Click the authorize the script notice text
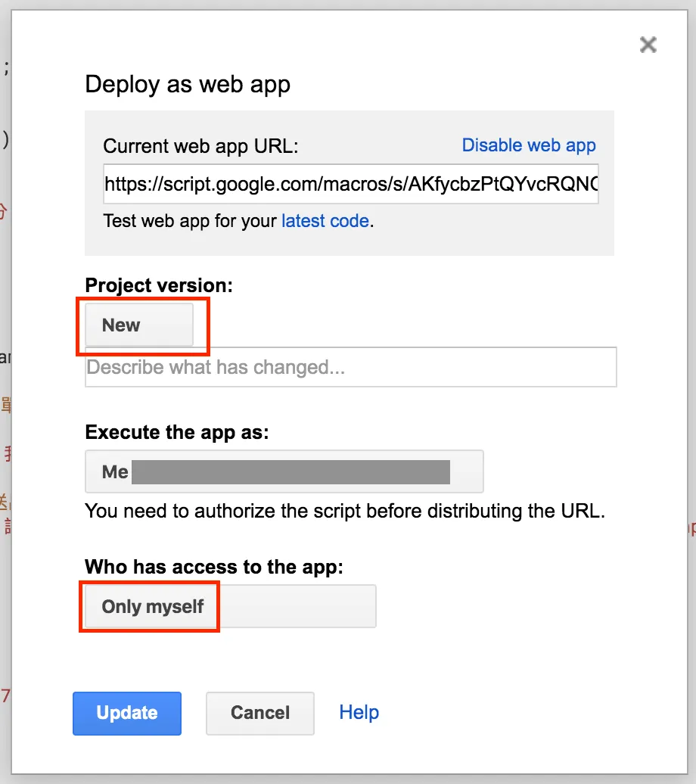The image size is (696, 784). [345, 511]
